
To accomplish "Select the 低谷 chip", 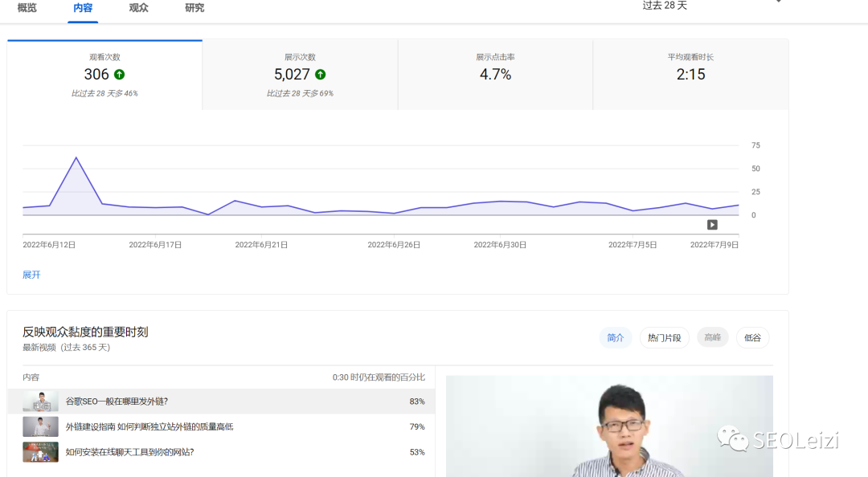I will click(753, 337).
